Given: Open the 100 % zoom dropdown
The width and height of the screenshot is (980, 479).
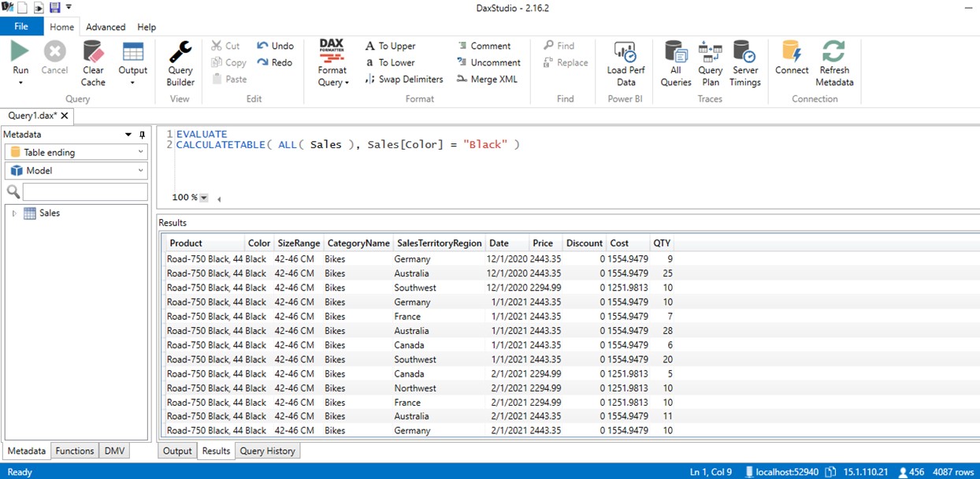Looking at the screenshot, I should click(x=204, y=198).
